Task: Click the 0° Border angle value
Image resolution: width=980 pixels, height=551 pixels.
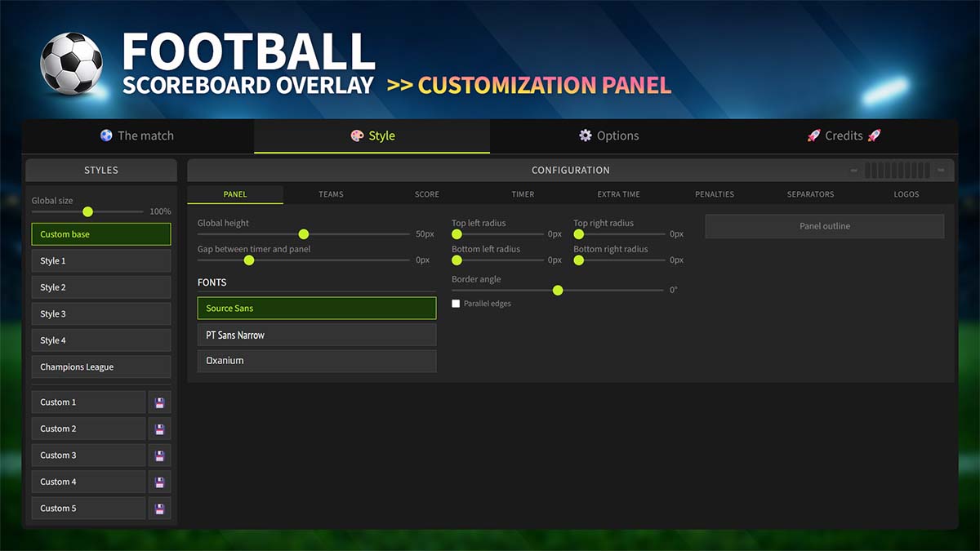Action: [674, 290]
